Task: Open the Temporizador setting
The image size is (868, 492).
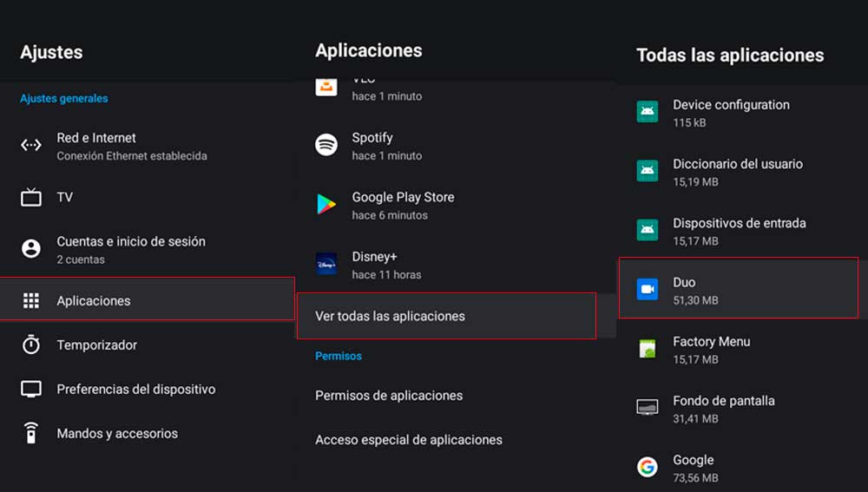Action: click(x=148, y=344)
